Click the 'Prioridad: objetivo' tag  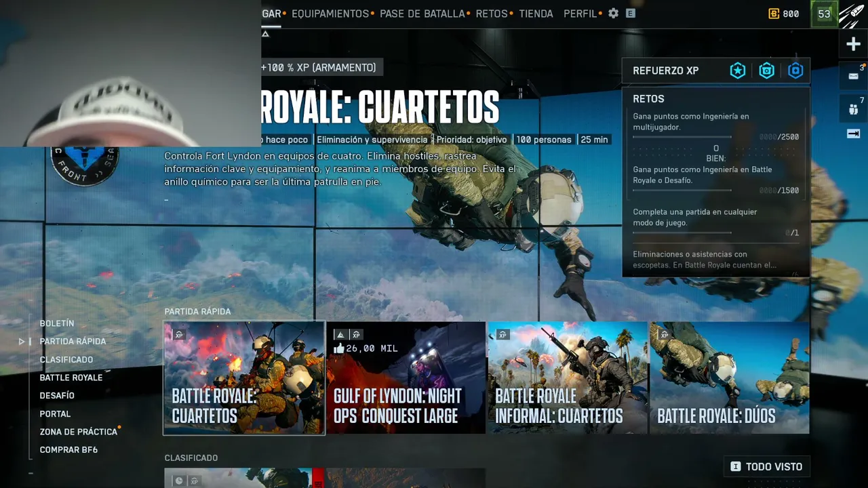click(471, 140)
